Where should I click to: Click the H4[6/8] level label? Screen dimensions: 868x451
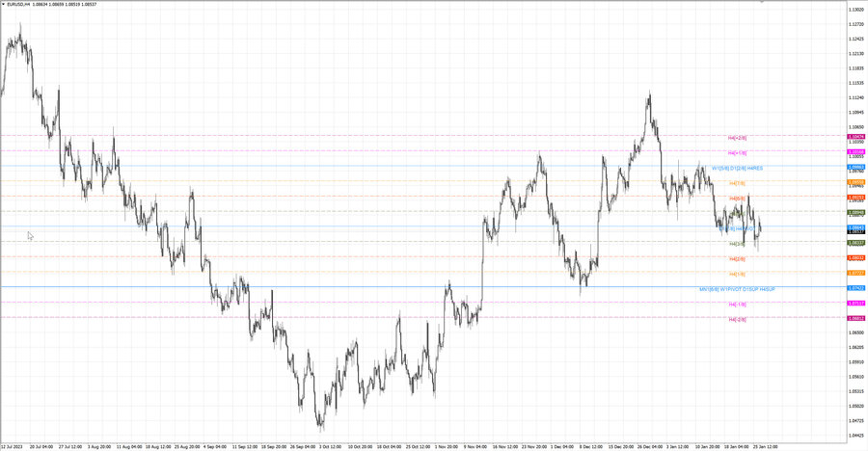point(738,199)
